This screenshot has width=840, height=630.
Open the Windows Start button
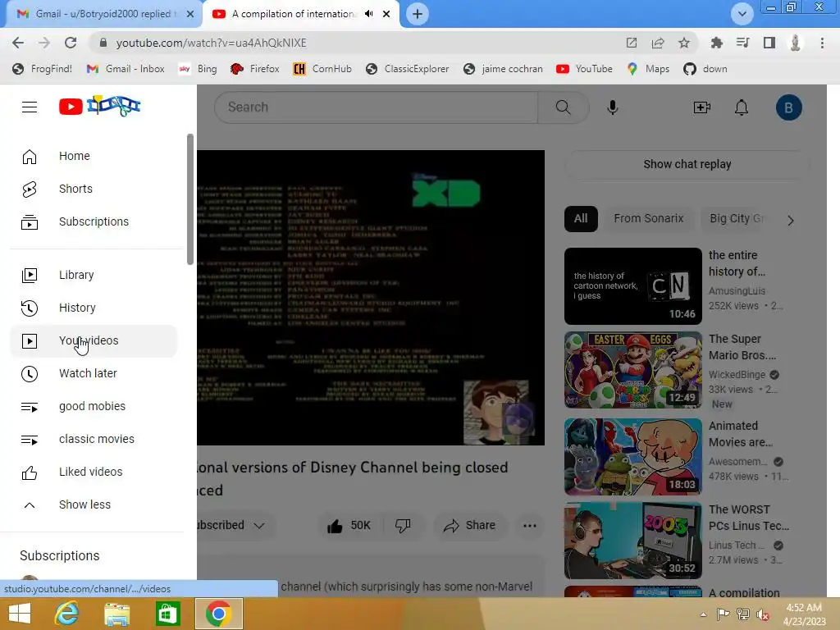click(20, 614)
